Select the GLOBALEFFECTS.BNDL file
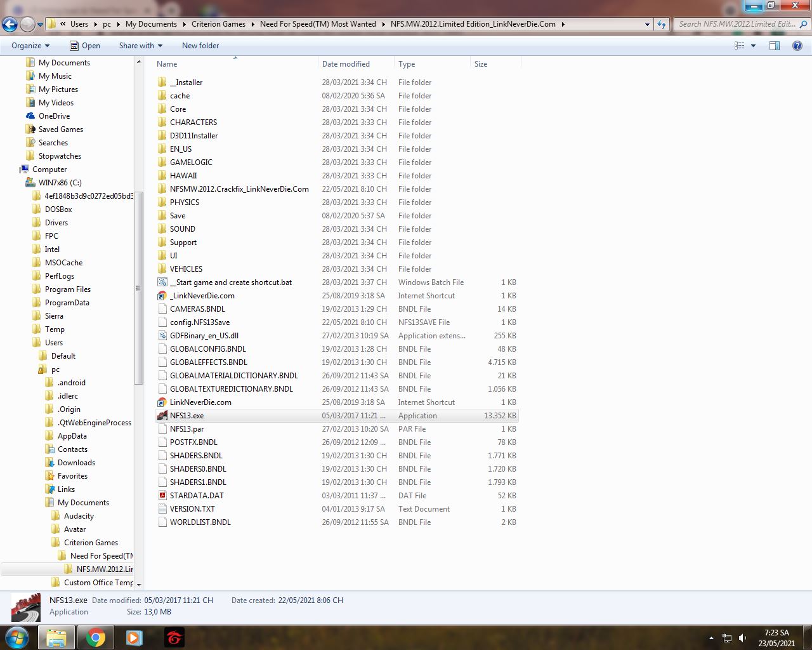The image size is (812, 650). pos(209,362)
